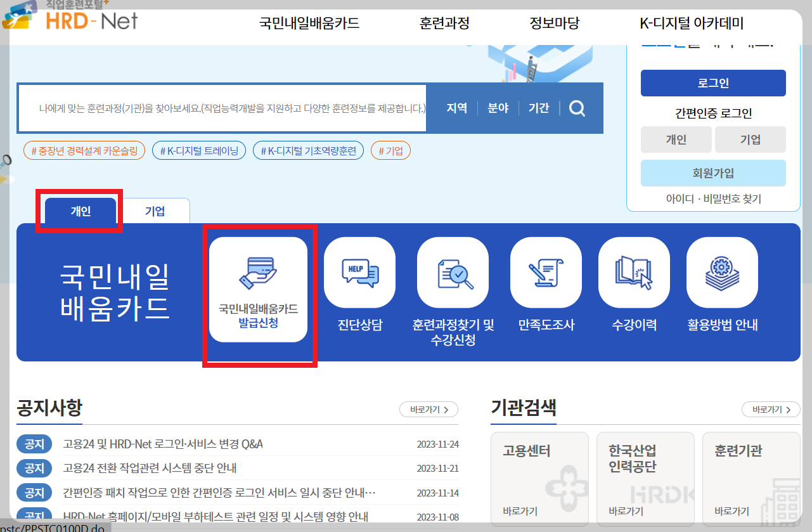The image size is (812, 532).
Task: Click the #K-디지털 트레이닝 tag
Action: click(x=199, y=151)
